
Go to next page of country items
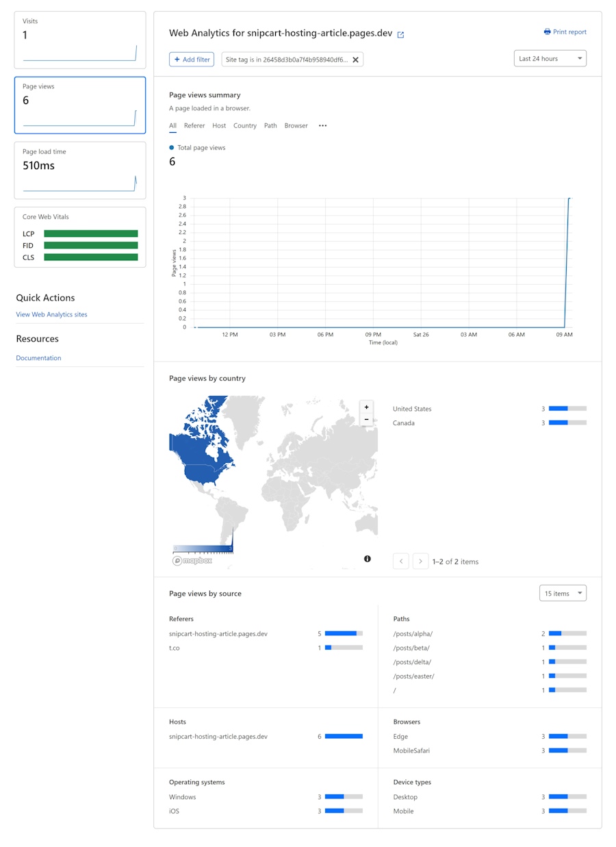point(420,561)
